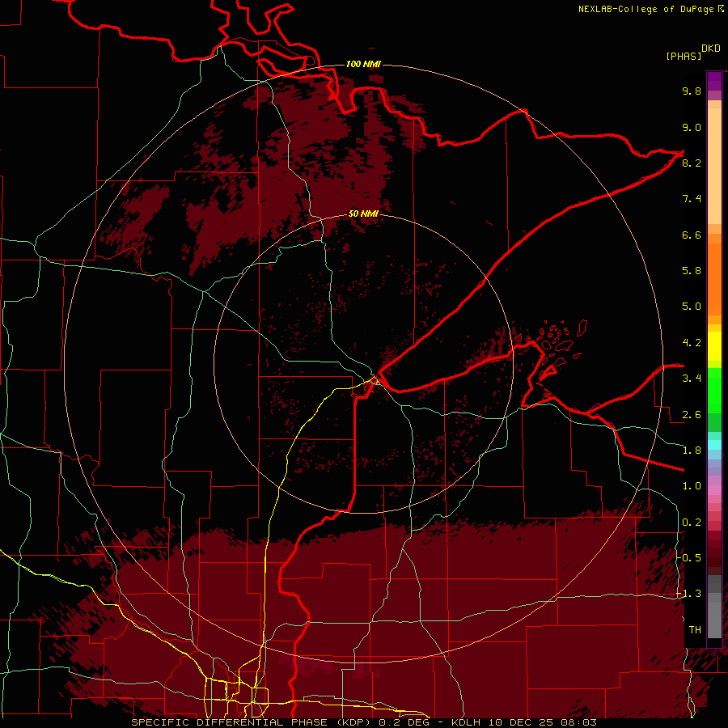Select the 7.4 scale value

pos(692,199)
